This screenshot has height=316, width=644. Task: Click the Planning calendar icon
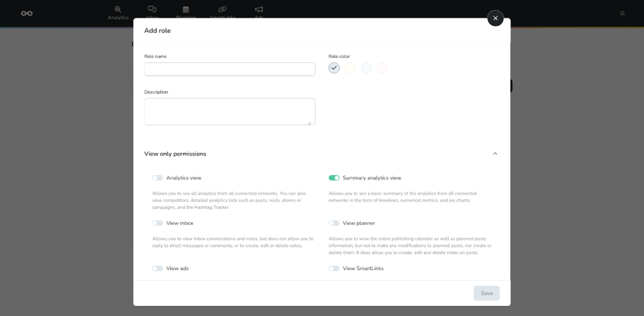(186, 9)
